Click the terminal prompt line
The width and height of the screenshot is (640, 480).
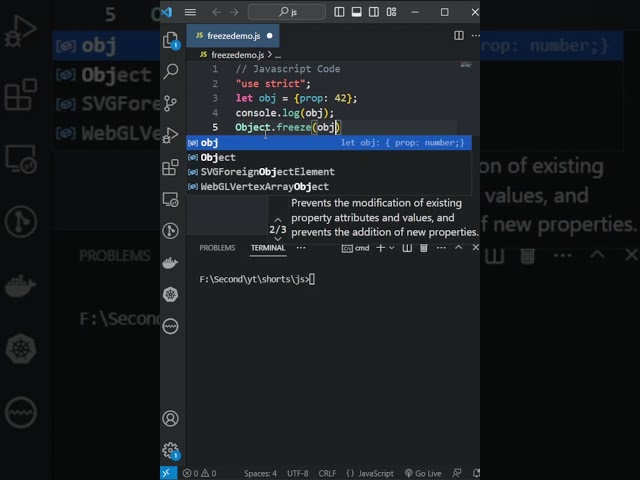pos(257,279)
